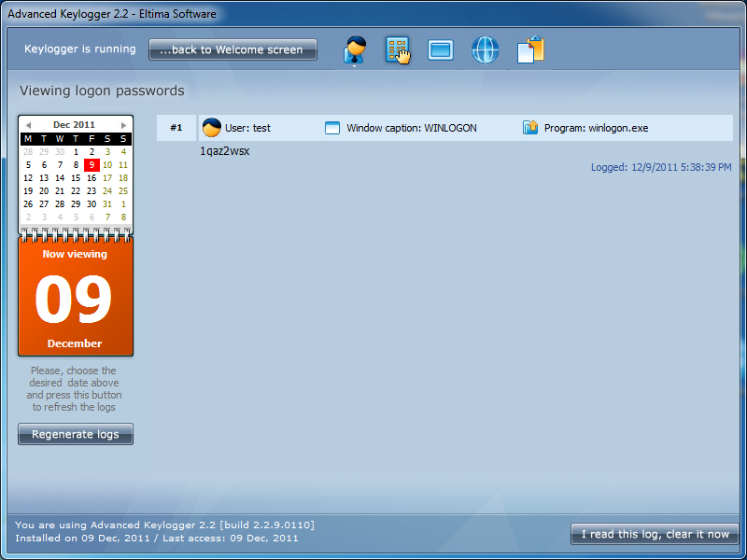Choose December 1 in the calendar
Screen dimensions: 747x560
point(76,152)
